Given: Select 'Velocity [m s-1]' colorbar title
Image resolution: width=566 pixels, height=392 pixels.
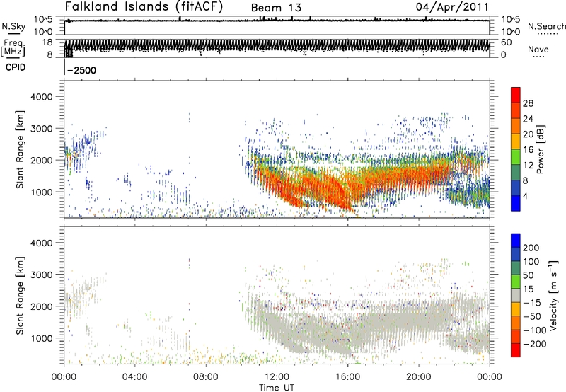Looking at the screenshot, I should tap(553, 295).
